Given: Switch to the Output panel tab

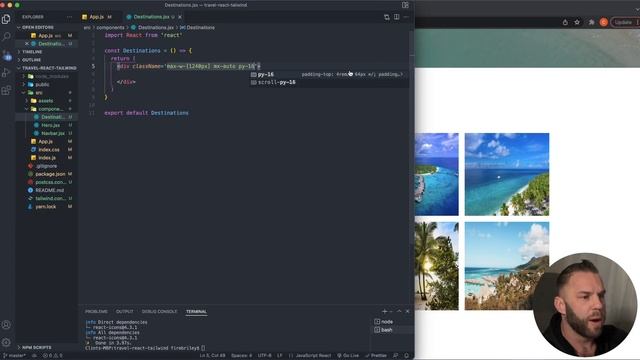Looking at the screenshot, I should pyautogui.click(x=124, y=311).
